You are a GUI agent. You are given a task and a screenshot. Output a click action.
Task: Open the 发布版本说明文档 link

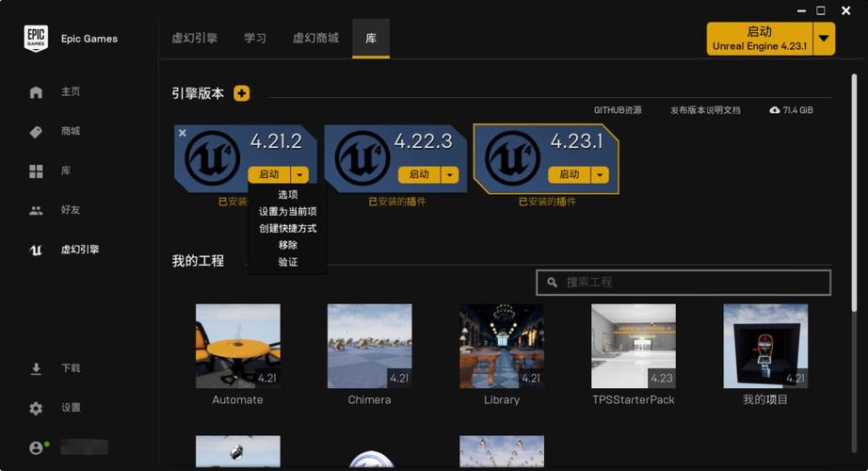[705, 110]
